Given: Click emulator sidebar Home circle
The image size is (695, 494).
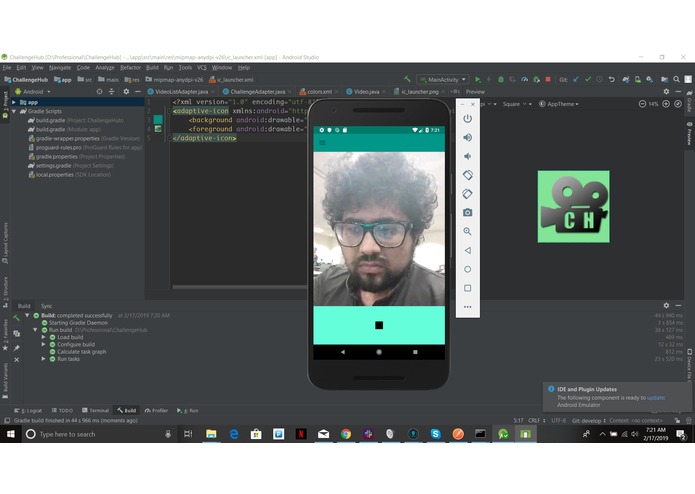Looking at the screenshot, I should click(x=468, y=269).
